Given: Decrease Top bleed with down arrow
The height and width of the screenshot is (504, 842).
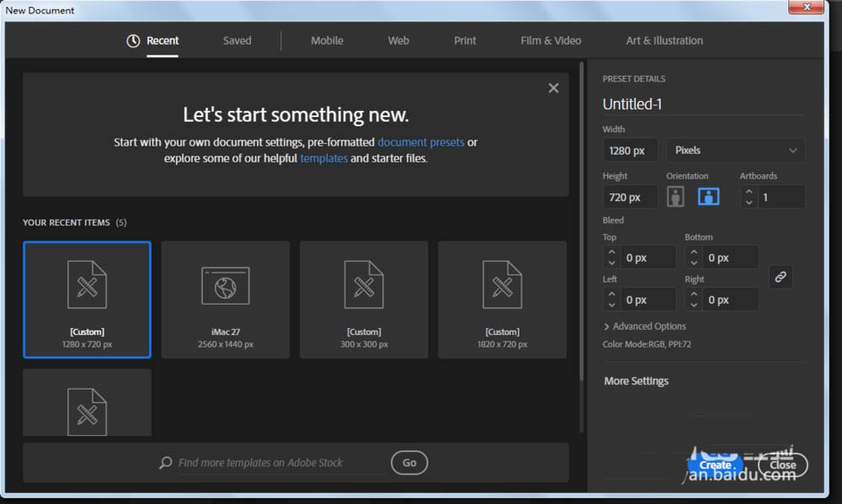Looking at the screenshot, I should [x=611, y=263].
